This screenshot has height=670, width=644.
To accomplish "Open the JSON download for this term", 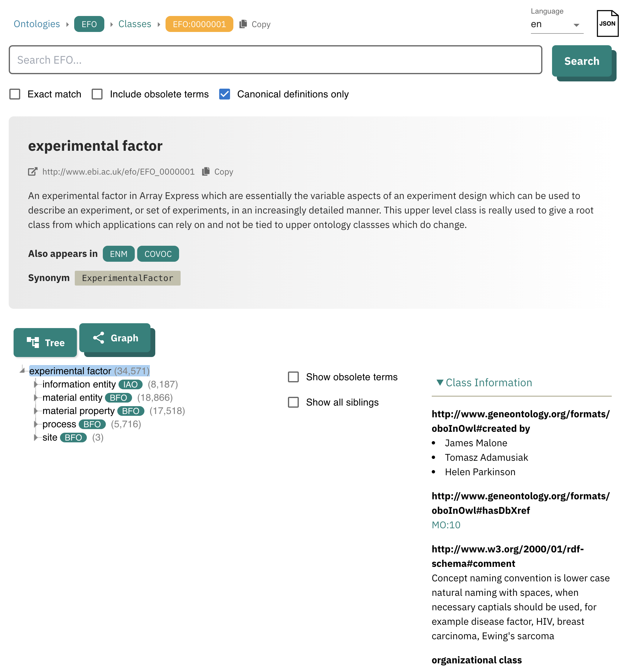I will click(608, 23).
